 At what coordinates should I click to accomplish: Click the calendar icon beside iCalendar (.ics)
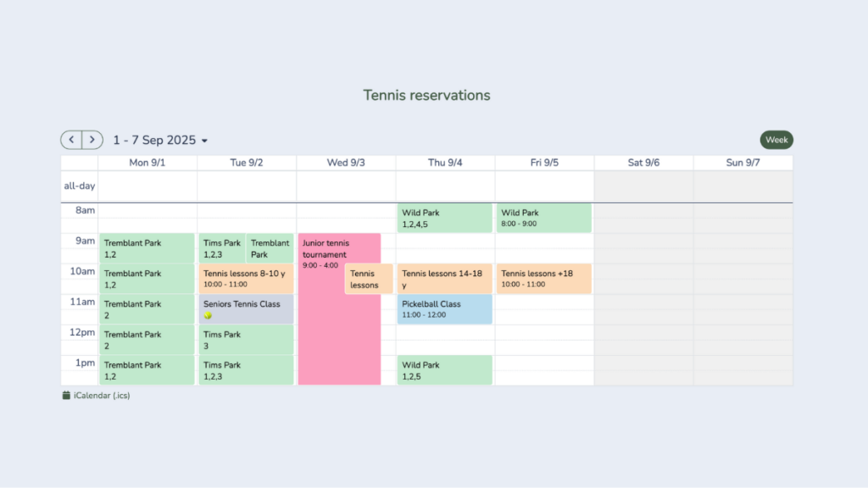pyautogui.click(x=66, y=395)
